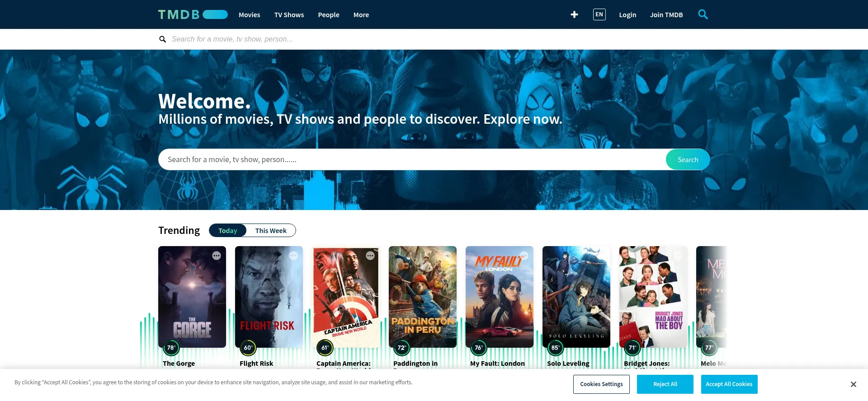Screen dimensions: 868x401
Task: Click Flight Risk title link
Action: [256, 364]
